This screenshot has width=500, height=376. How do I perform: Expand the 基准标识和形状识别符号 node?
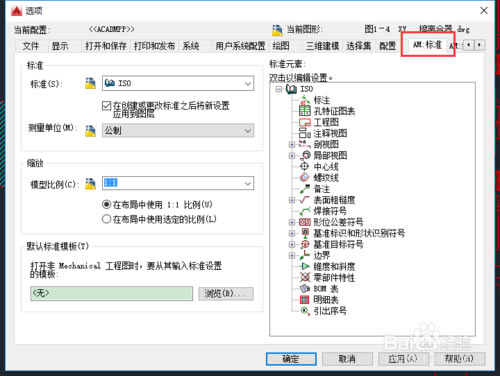tap(292, 233)
